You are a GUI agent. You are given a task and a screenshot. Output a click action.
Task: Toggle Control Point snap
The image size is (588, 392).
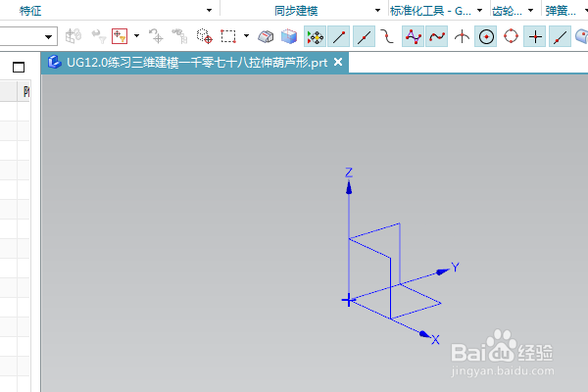387,37
